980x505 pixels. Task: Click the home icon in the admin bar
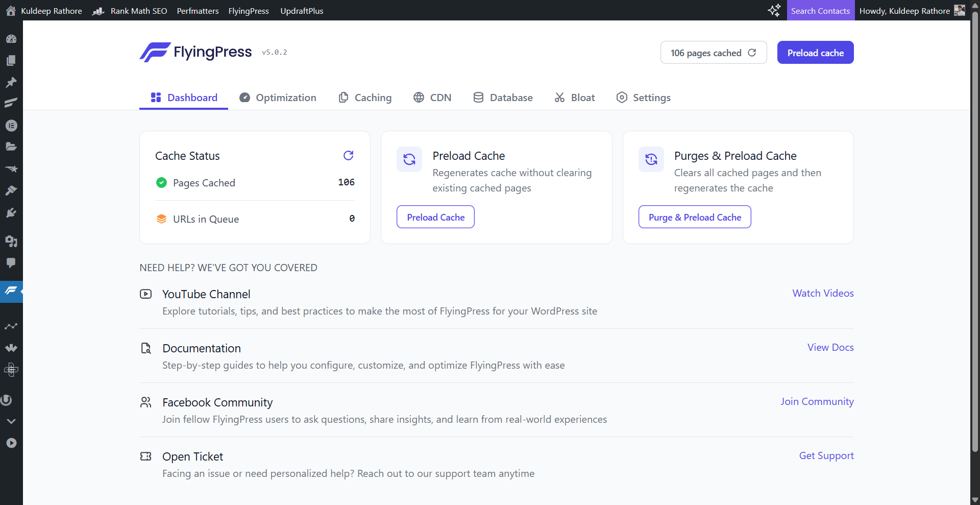(x=11, y=10)
